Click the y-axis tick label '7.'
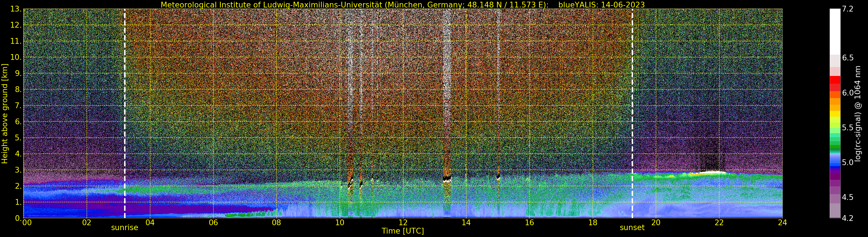The height and width of the screenshot is (237, 868). pyautogui.click(x=18, y=106)
